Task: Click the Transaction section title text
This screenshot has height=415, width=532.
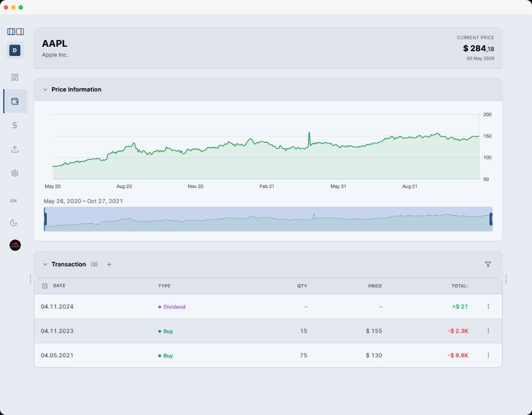Action: coord(69,264)
